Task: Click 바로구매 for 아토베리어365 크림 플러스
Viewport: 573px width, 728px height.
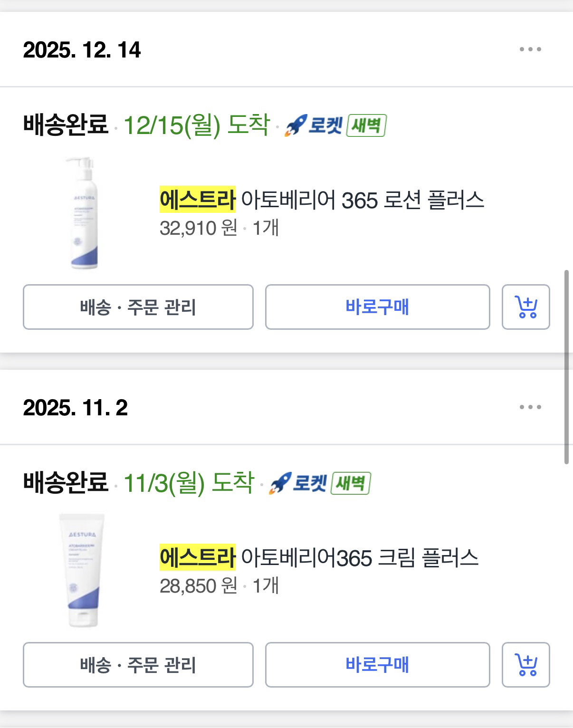Action: click(x=377, y=665)
